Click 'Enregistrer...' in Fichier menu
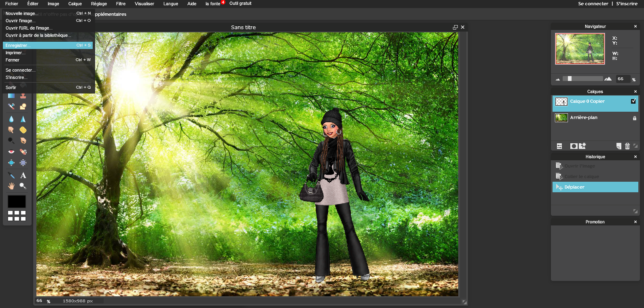 pos(48,45)
